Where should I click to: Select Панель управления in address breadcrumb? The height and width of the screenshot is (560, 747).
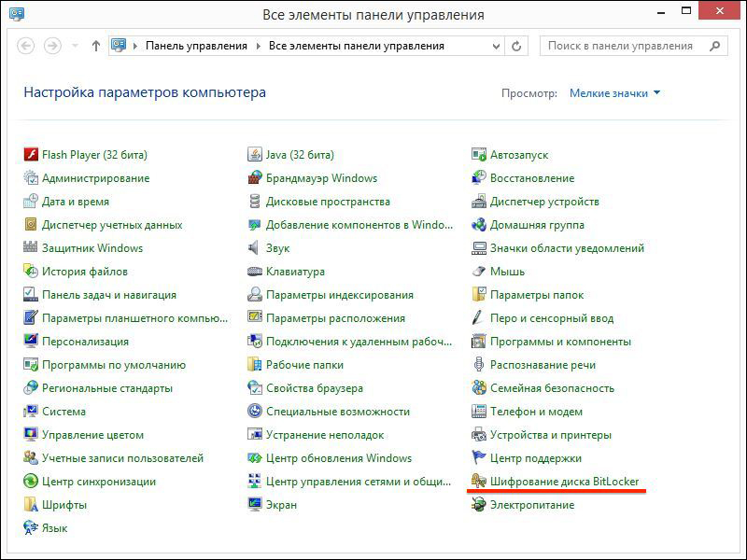tap(196, 46)
